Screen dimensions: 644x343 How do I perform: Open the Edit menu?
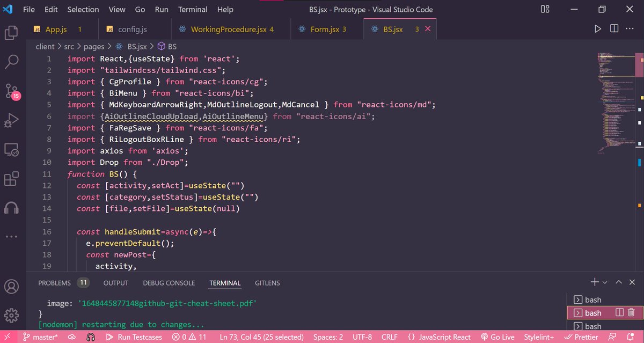click(x=52, y=9)
